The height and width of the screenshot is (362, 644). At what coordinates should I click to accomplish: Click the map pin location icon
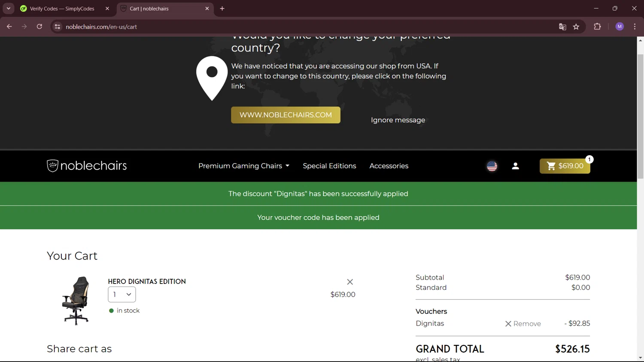tap(212, 78)
